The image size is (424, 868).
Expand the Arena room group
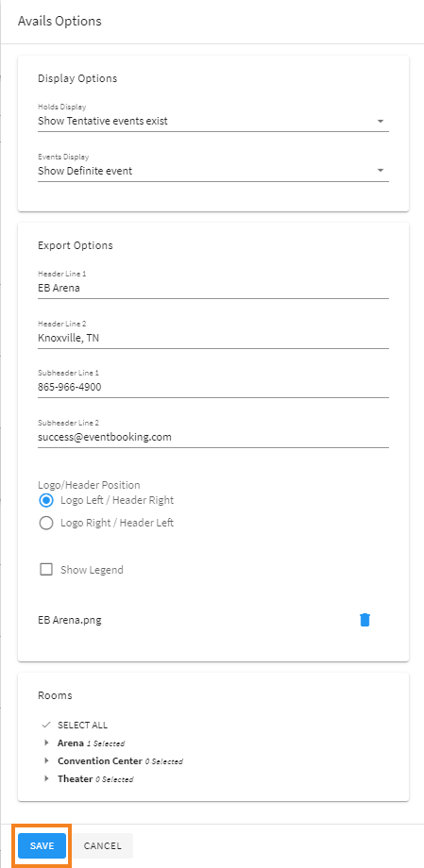46,743
